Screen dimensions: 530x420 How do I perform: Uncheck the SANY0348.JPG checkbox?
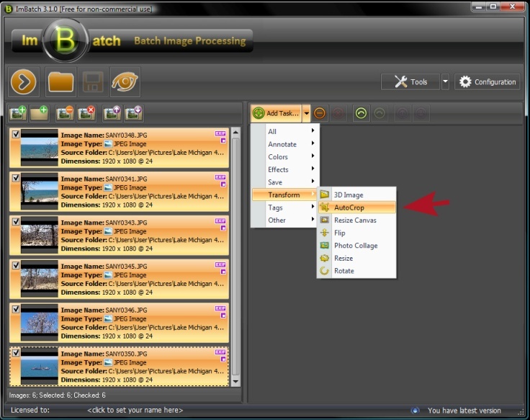[16, 135]
